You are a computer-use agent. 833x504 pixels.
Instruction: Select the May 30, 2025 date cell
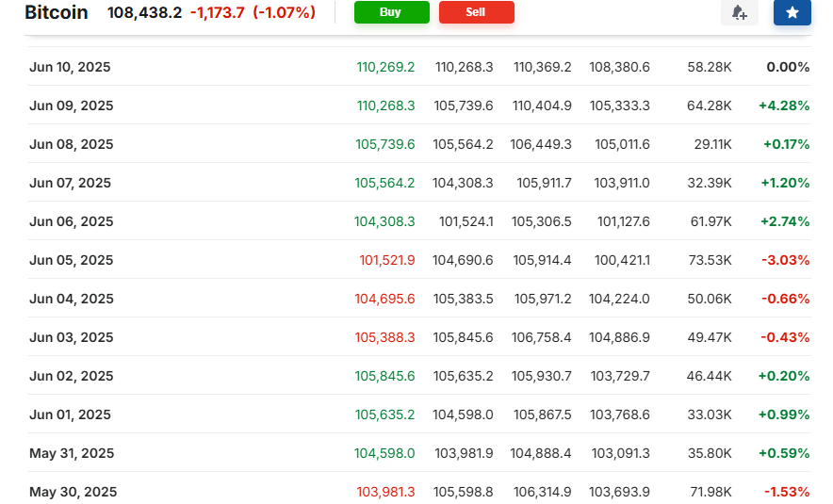click(73, 492)
